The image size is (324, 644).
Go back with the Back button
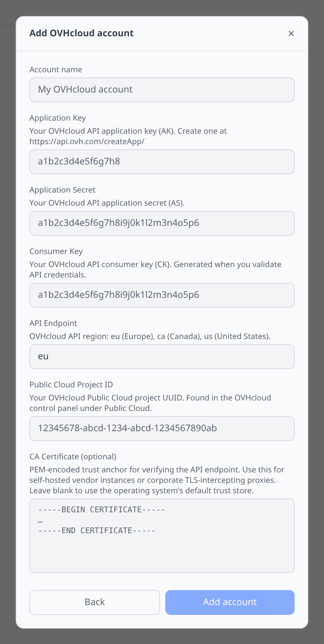pyautogui.click(x=95, y=602)
